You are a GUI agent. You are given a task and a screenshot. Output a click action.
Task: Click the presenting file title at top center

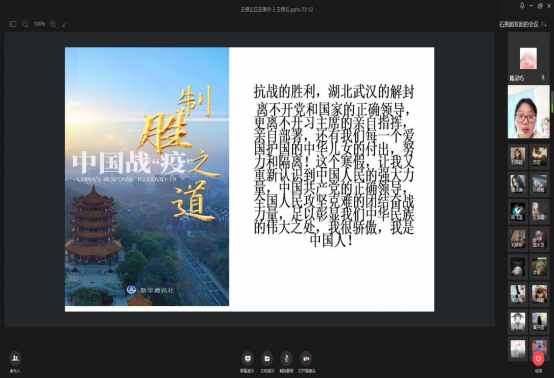tap(277, 10)
